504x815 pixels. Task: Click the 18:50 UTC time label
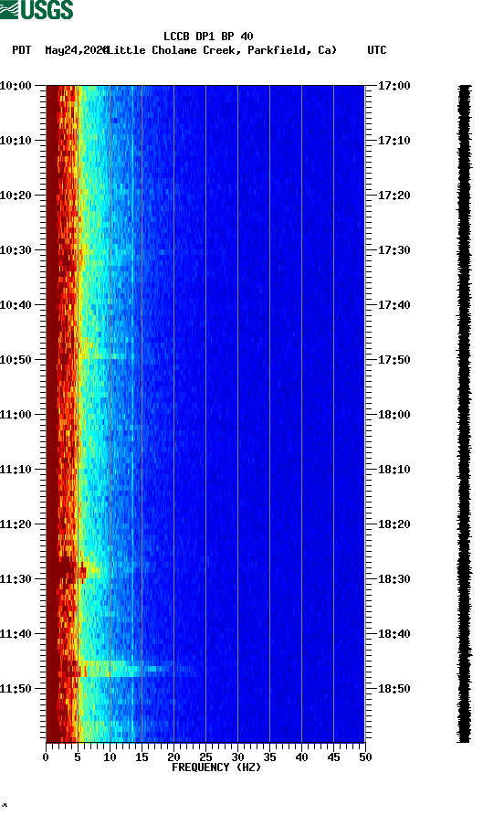click(x=394, y=689)
